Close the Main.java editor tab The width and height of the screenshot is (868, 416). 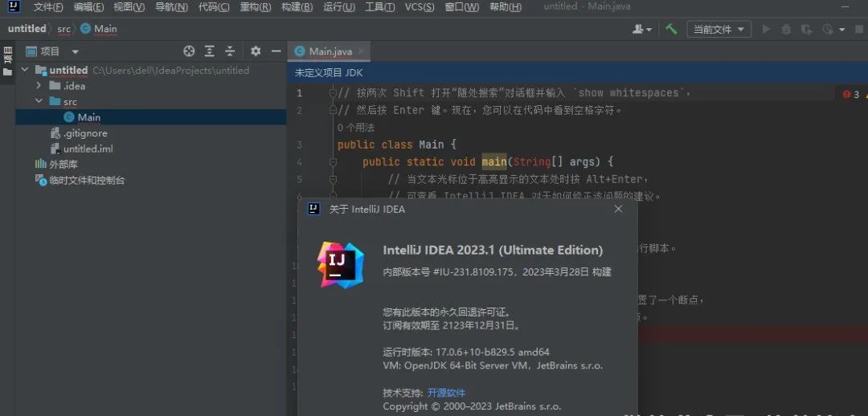(x=361, y=51)
